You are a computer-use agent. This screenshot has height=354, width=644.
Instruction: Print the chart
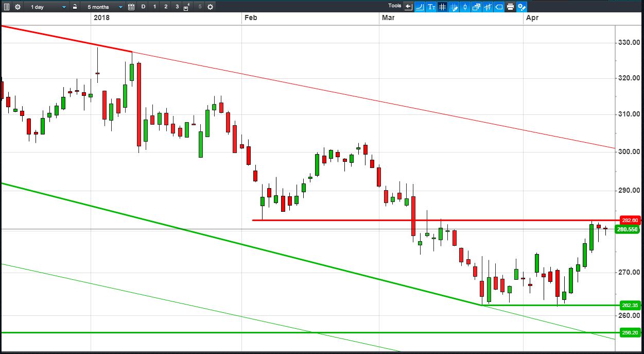[x=510, y=7]
